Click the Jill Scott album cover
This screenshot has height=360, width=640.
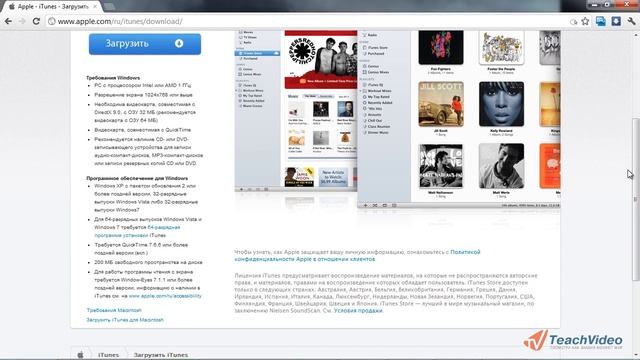point(441,104)
